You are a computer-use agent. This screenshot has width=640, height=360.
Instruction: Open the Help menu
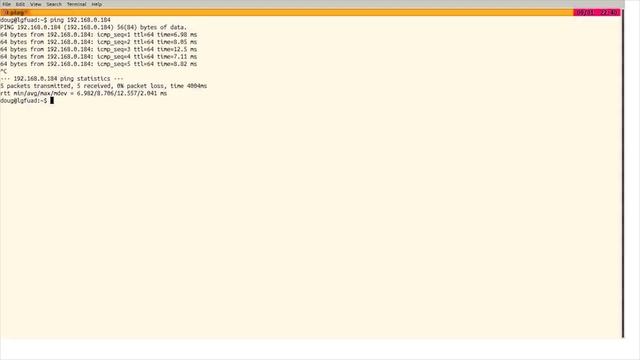pos(97,4)
